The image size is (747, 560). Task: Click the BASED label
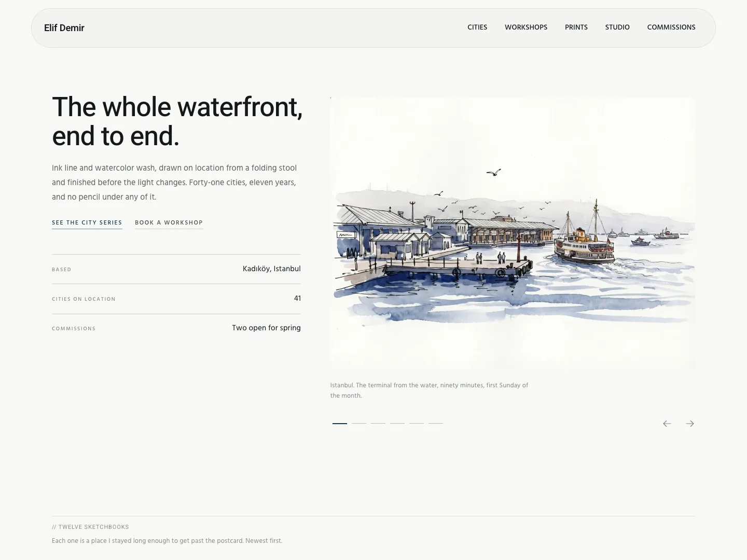pyautogui.click(x=62, y=270)
